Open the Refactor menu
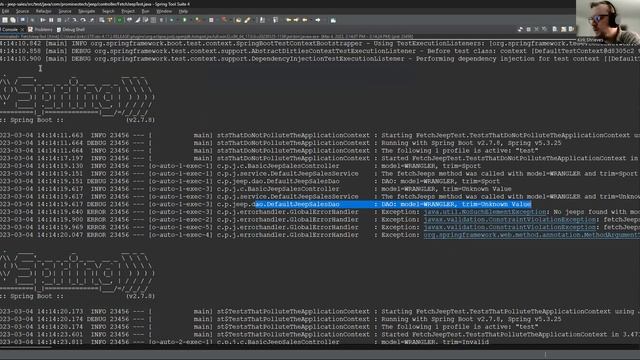Screen dimensions: 640x360 pos(43,11)
